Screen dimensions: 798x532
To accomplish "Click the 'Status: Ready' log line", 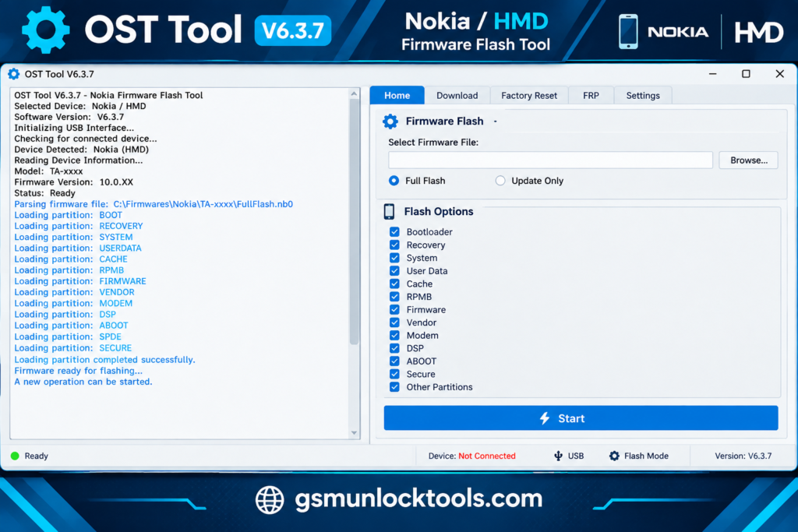I will 44,193.
